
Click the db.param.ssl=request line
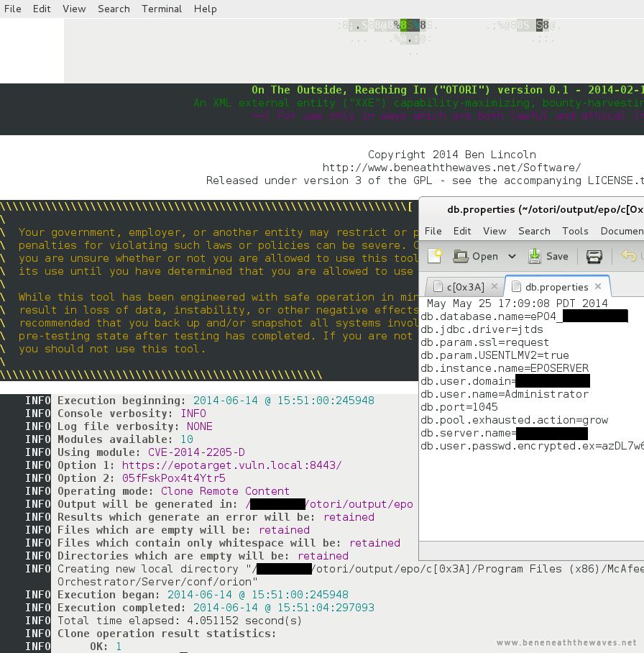pyautogui.click(x=484, y=342)
